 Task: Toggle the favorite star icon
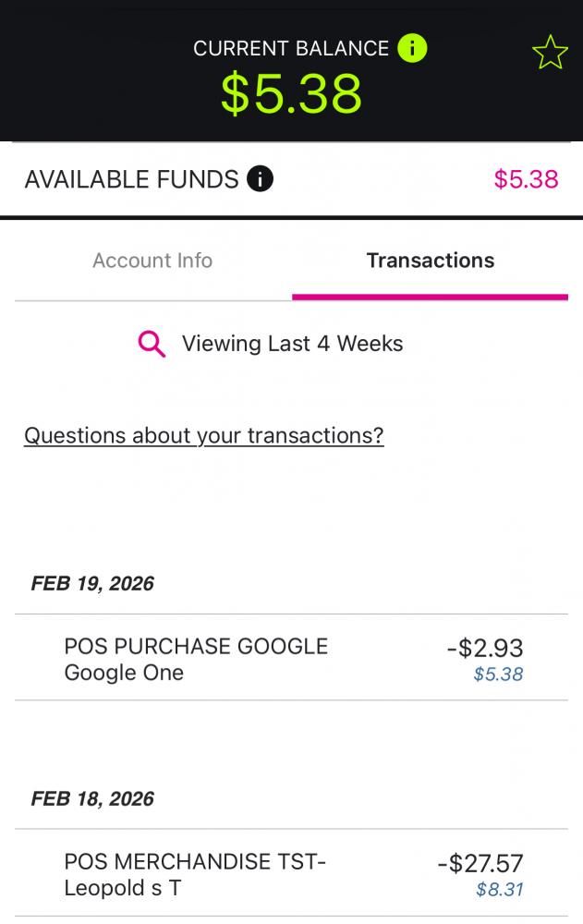point(550,54)
